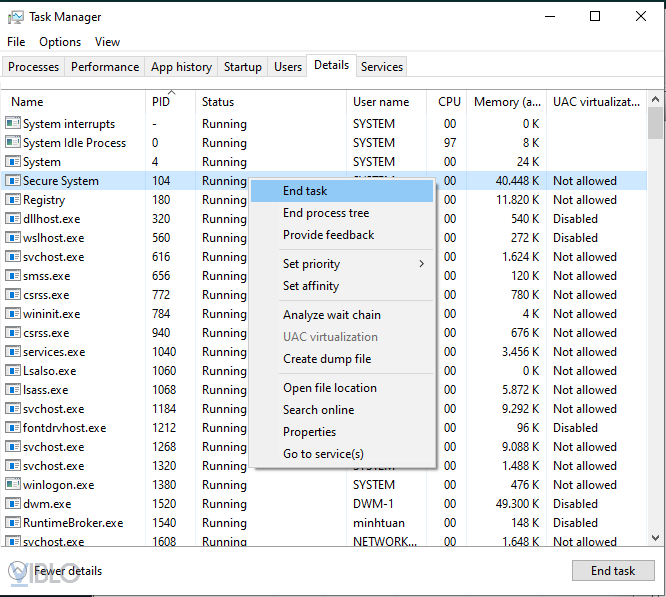Click Create dump file option
This screenshot has width=666, height=597.
tap(327, 359)
